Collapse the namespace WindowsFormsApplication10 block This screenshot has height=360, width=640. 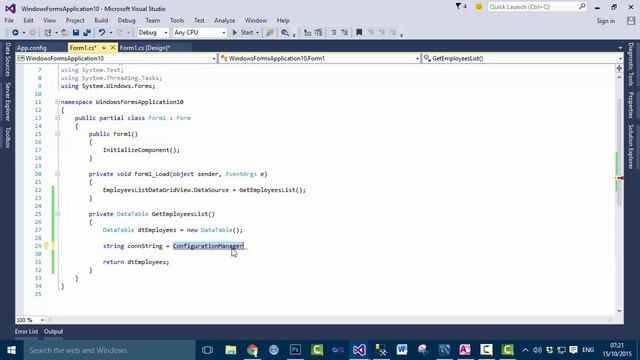tap(58, 102)
